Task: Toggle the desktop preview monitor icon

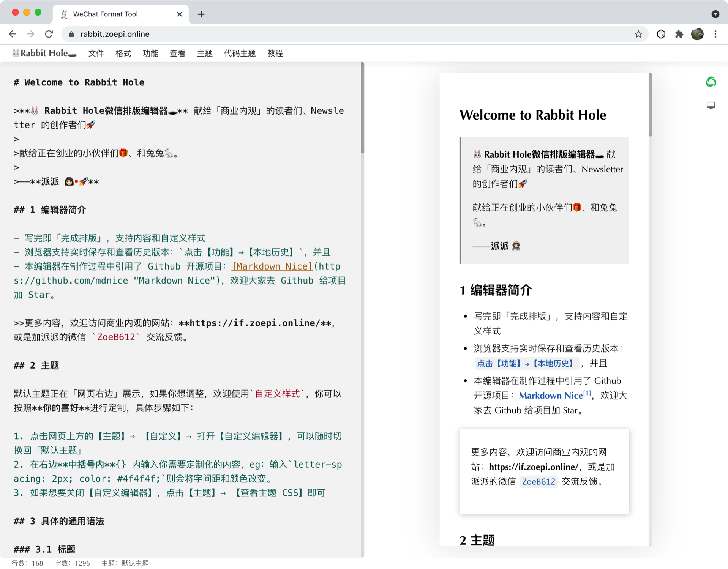Action: 711,105
